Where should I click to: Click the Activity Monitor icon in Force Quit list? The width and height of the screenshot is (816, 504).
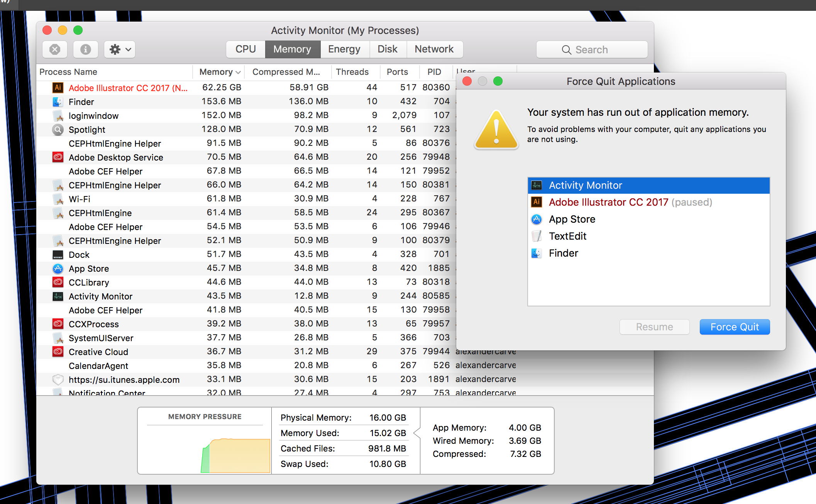tap(537, 185)
